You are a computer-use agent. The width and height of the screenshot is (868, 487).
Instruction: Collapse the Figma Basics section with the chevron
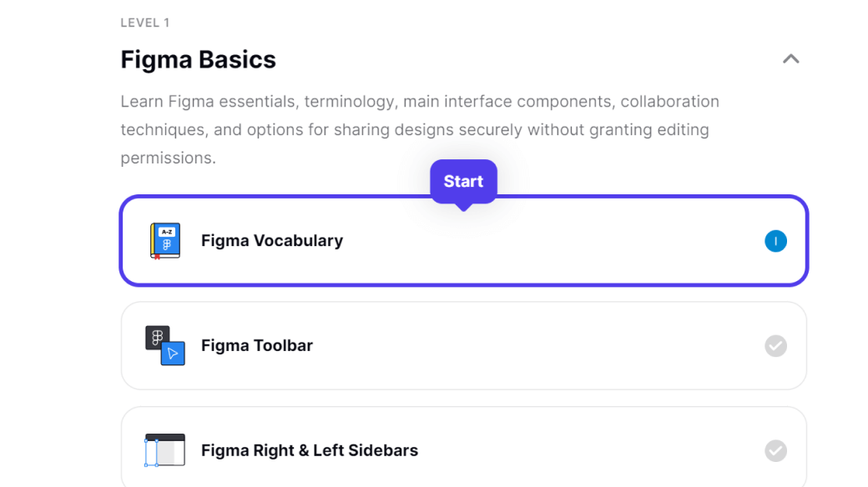(790, 59)
